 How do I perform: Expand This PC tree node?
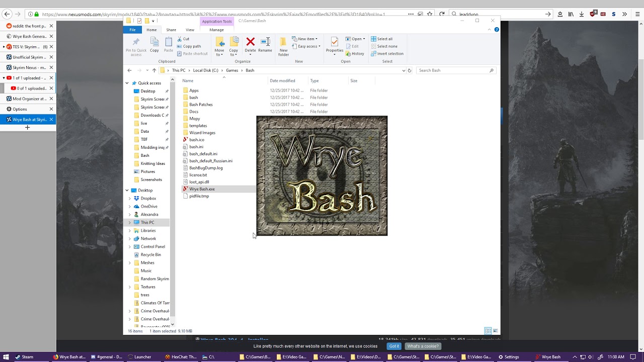tap(129, 222)
